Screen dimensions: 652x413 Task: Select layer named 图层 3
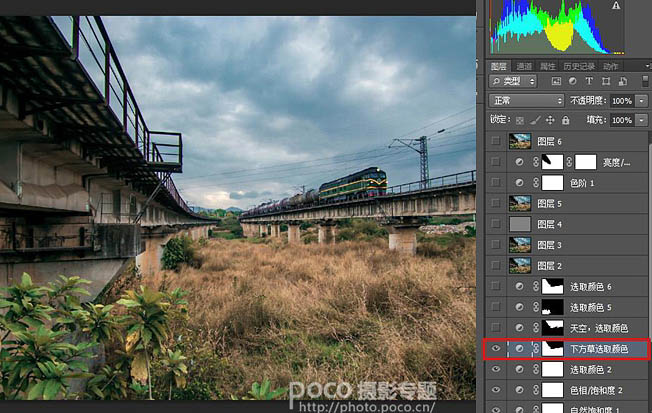click(x=549, y=245)
